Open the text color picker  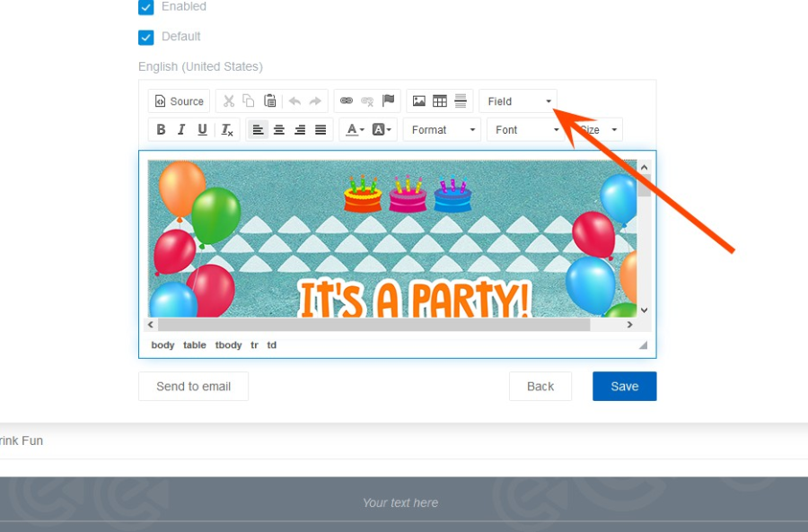355,130
